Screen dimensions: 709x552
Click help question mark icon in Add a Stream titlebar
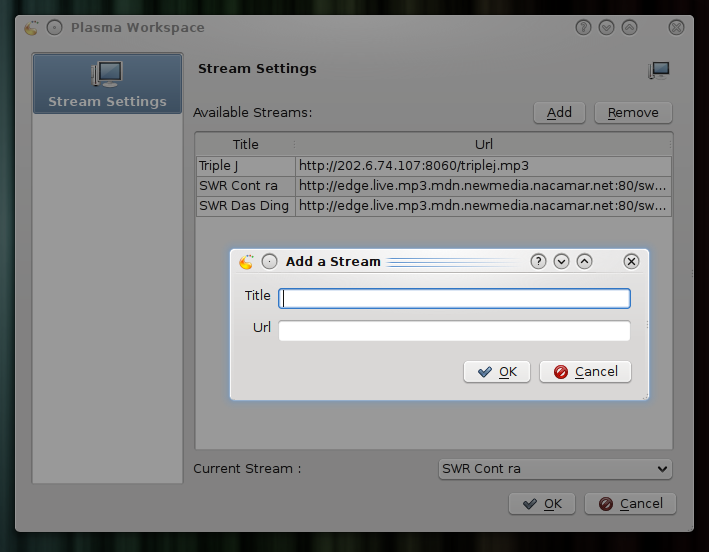538,261
